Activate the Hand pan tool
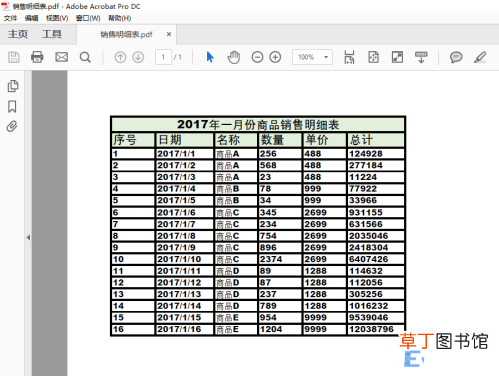Viewport: 499px width, 376px height. pyautogui.click(x=234, y=57)
